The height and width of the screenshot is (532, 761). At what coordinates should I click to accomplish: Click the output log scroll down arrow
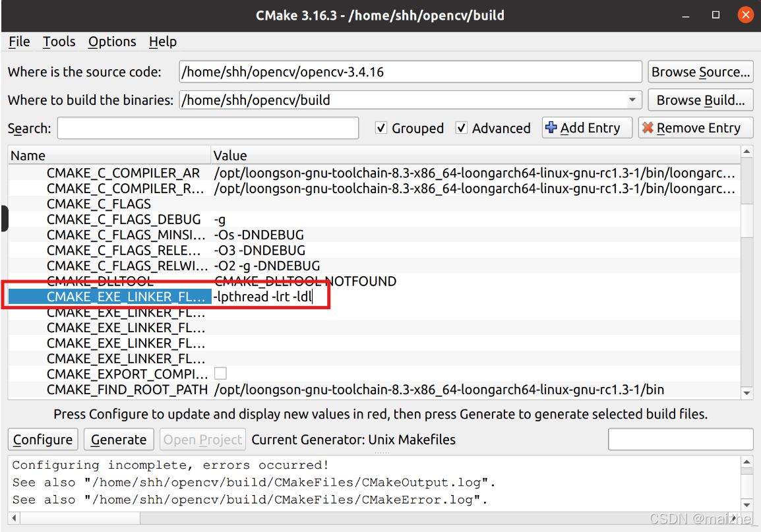(747, 506)
